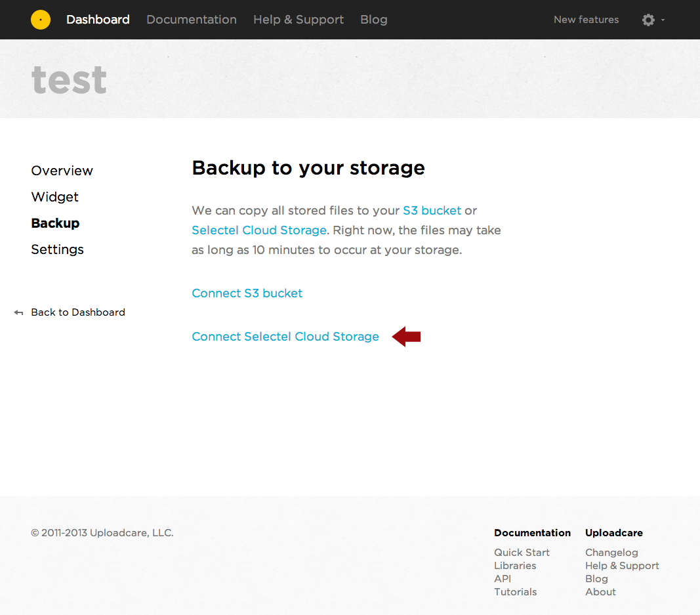Select Backup in the sidebar
This screenshot has height=615, width=700.
click(55, 223)
